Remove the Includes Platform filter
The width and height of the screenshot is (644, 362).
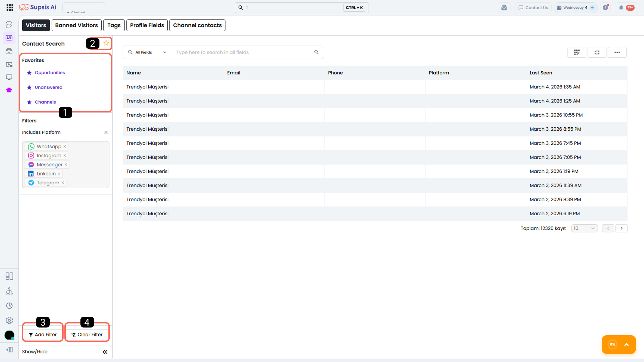[106, 132]
